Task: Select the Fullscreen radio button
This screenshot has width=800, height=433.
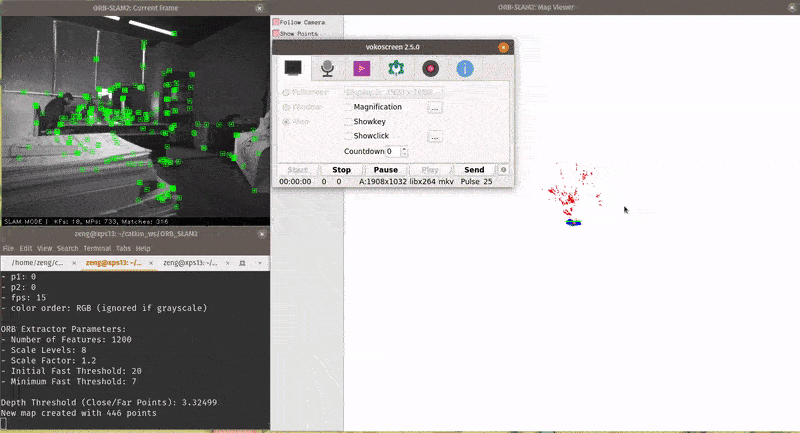Action: pyautogui.click(x=286, y=92)
